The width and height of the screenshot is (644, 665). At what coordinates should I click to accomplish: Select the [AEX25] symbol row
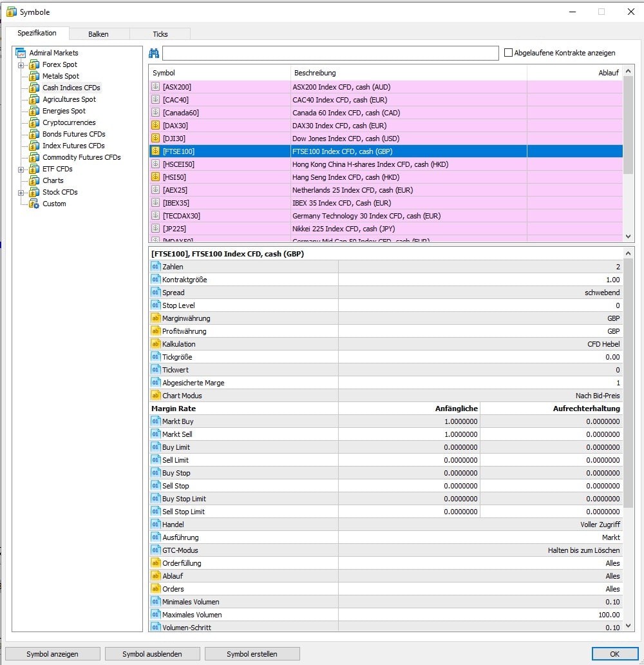pos(386,190)
